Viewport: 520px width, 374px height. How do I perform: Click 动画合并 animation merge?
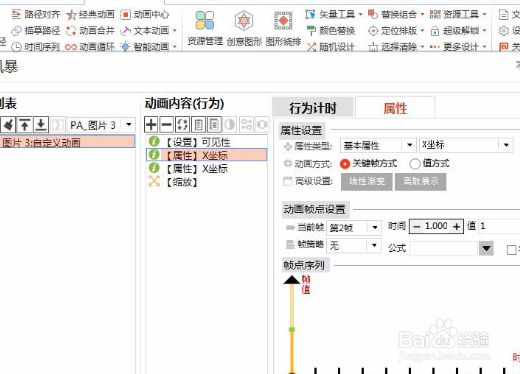pos(90,31)
